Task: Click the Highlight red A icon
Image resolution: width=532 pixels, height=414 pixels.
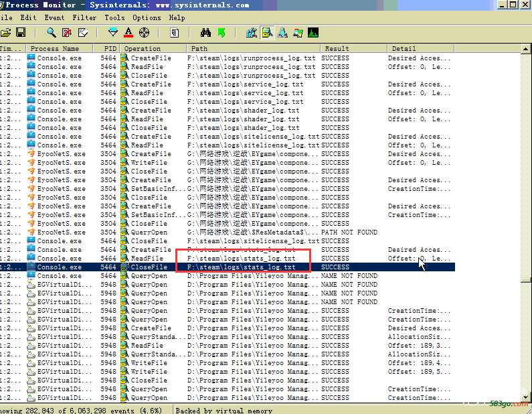Action: (128, 33)
